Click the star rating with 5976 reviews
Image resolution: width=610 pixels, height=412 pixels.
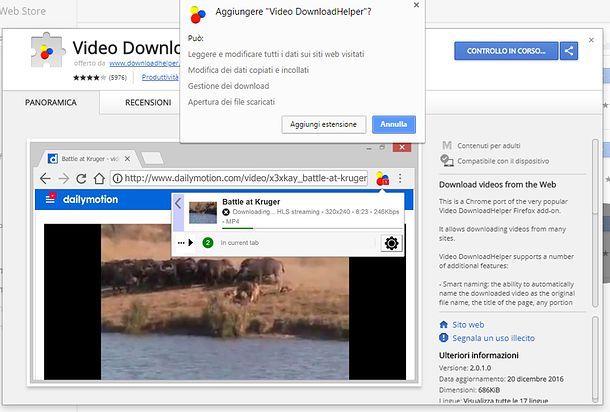pos(100,77)
